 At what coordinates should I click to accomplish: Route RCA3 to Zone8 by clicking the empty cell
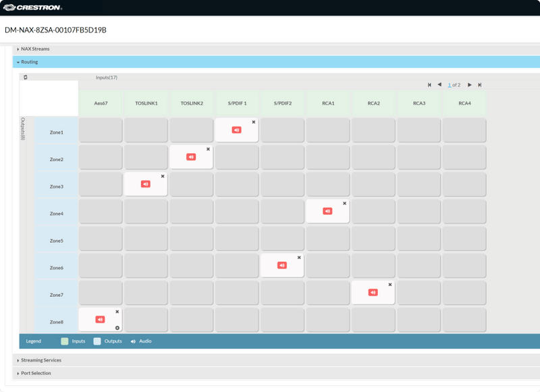tap(418, 319)
